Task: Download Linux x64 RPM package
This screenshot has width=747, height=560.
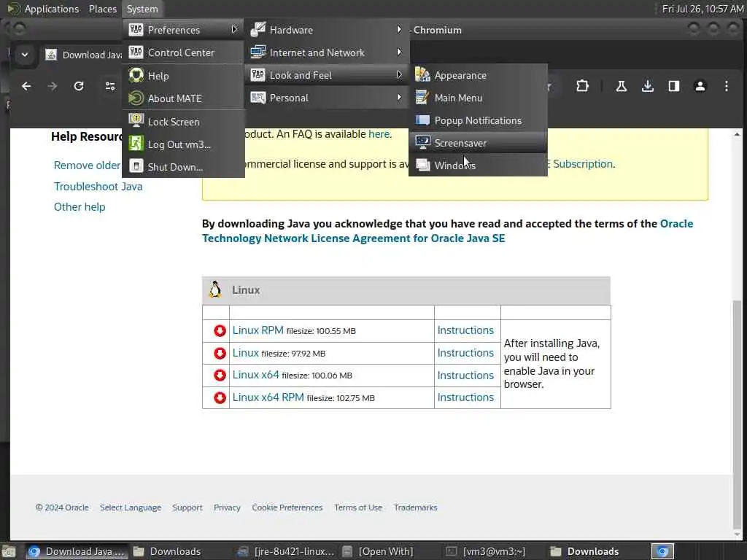Action: point(268,397)
